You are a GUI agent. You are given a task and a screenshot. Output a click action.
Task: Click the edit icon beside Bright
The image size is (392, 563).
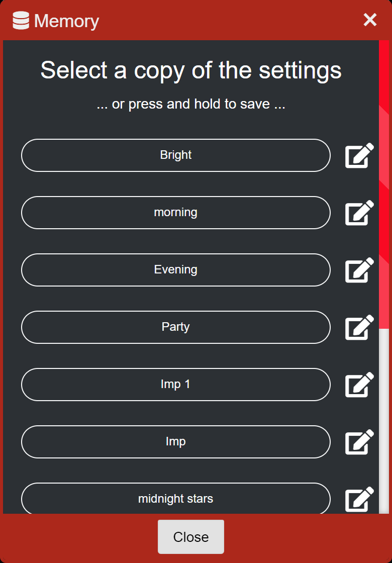click(359, 155)
